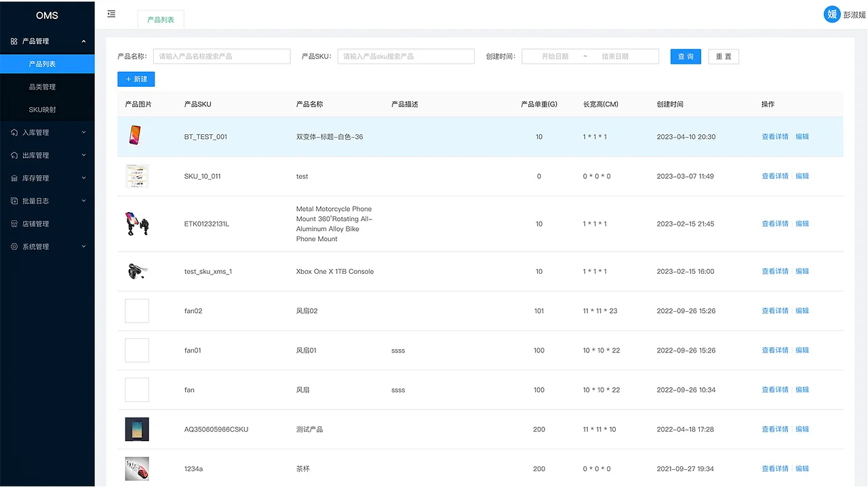This screenshot has width=868, height=488.
Task: Select 品类管理 in the sidebar menu
Action: [x=47, y=87]
